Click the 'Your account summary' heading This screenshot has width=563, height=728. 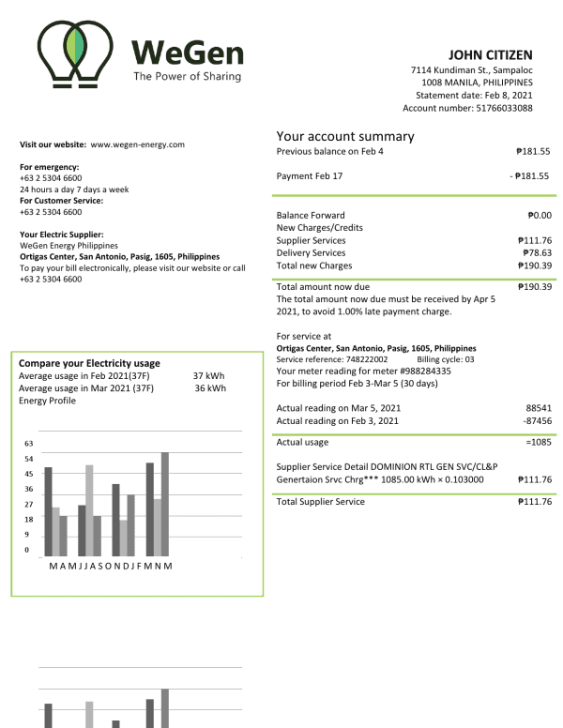(x=345, y=137)
